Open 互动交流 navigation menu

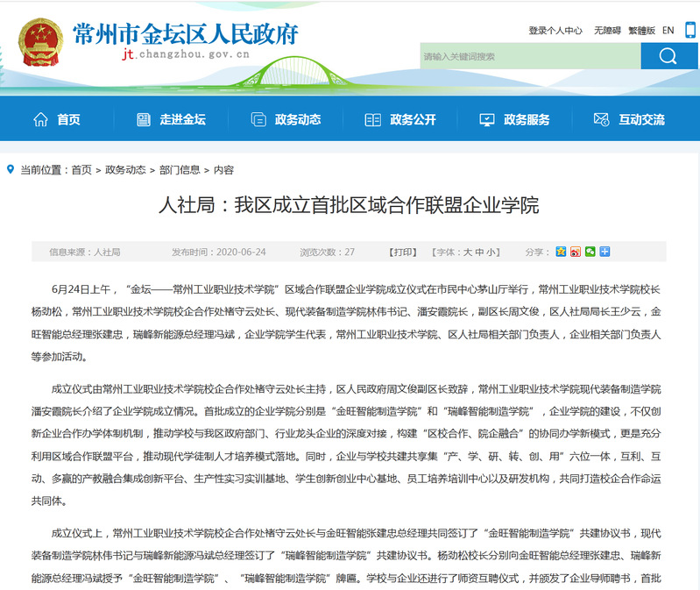click(x=641, y=119)
